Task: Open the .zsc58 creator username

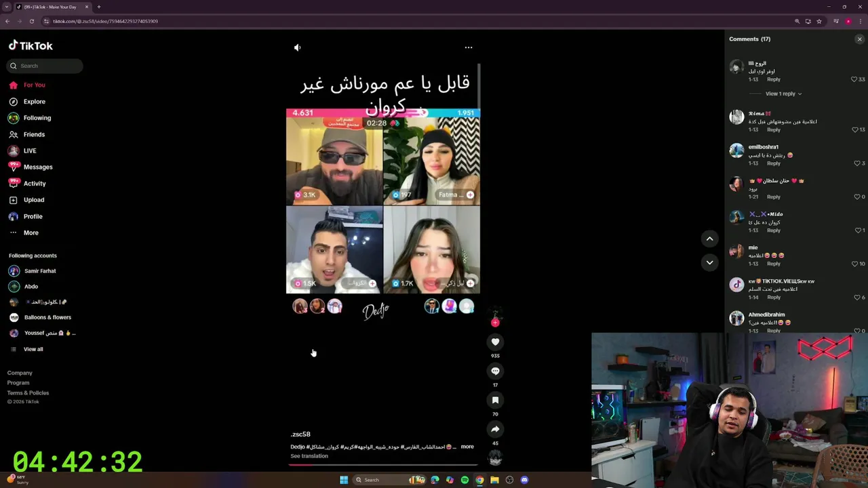Action: 300,434
